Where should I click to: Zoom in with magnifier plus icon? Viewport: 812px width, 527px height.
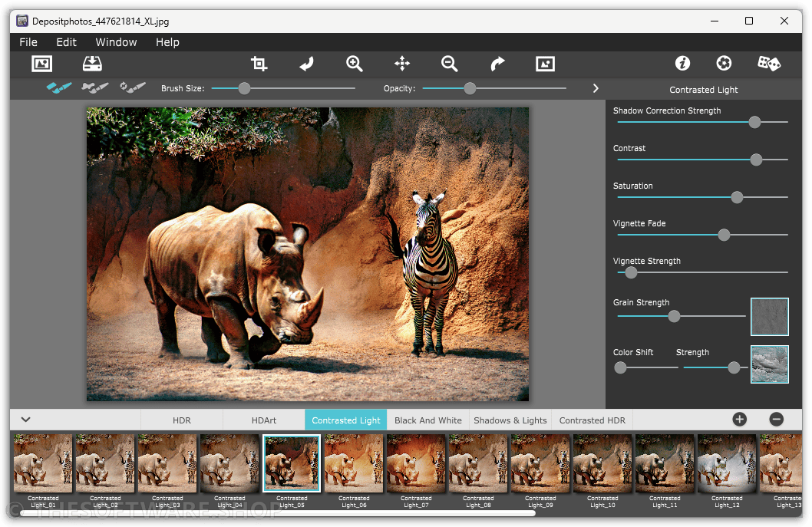[355, 64]
